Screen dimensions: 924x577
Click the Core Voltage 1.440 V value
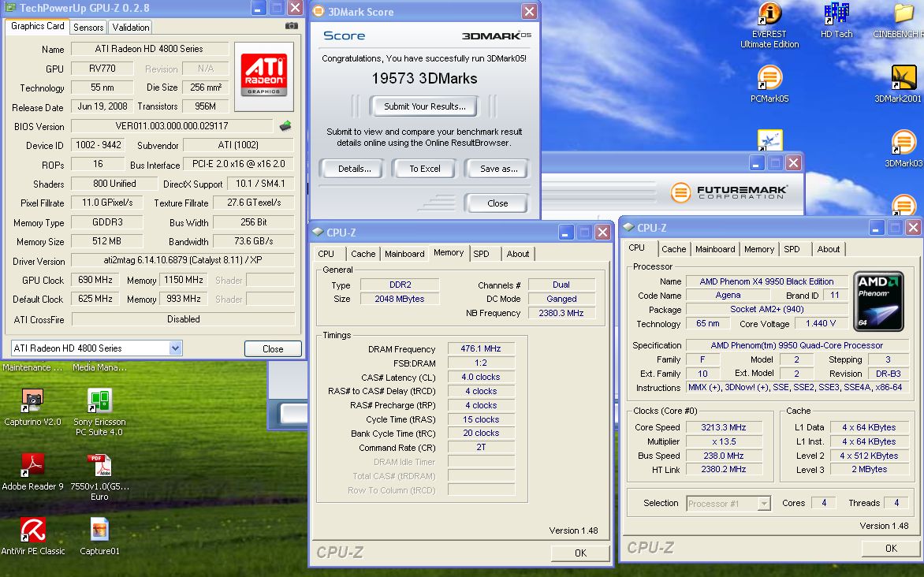coord(820,323)
